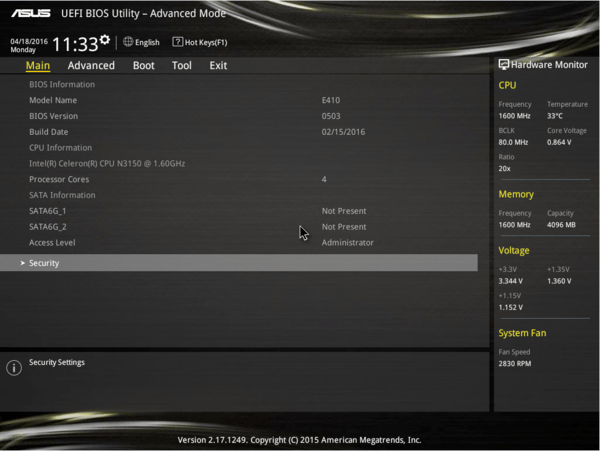Screen dimensions: 600x451
Task: Change language by clicking English
Action: click(x=147, y=43)
